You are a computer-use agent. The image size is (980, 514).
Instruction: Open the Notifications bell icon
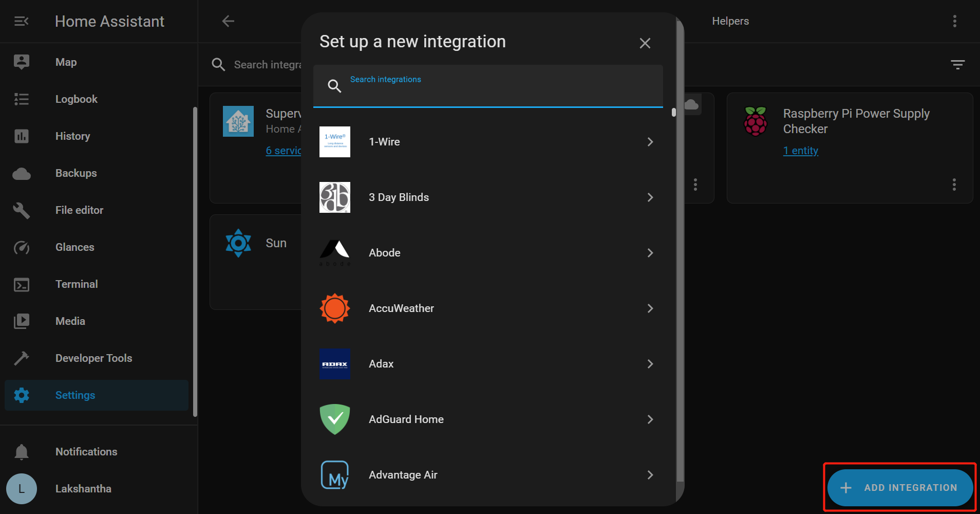click(x=21, y=452)
